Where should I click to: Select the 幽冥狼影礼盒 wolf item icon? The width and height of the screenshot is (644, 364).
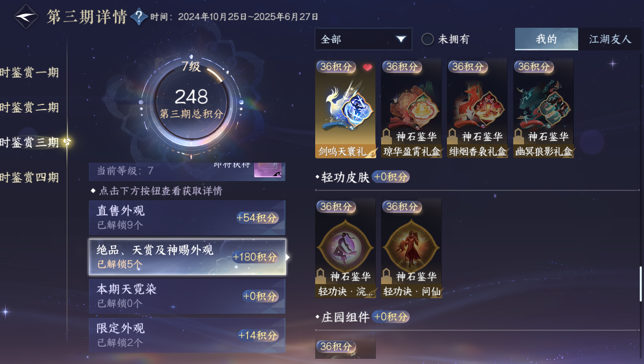(543, 109)
